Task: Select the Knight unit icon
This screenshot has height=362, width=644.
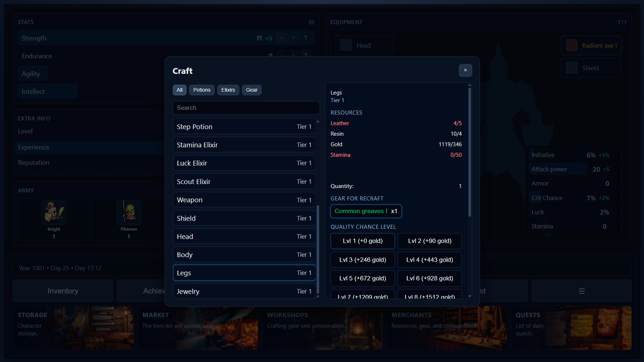Action: coord(54,213)
